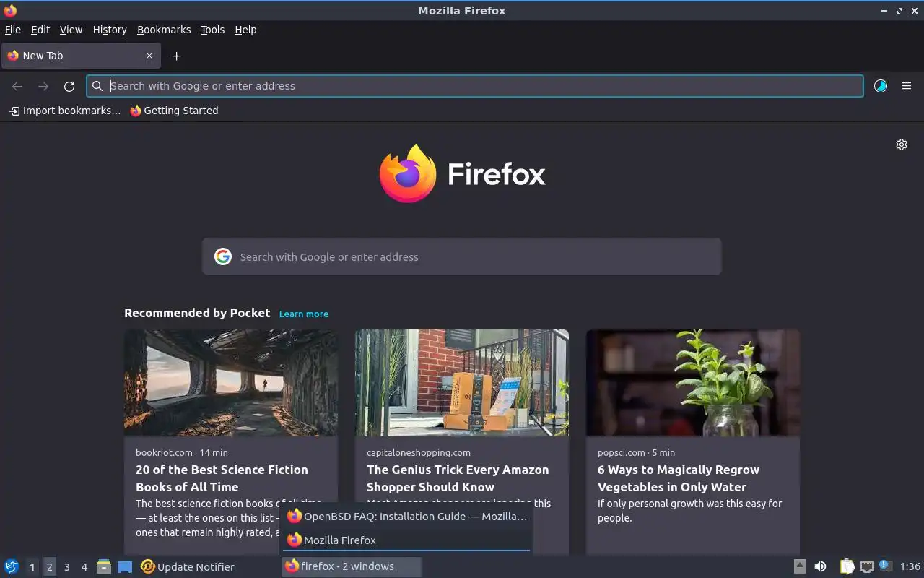Screen dimensions: 924x578
Task: Click the Recommended by Pocket heading
Action: [x=197, y=313]
